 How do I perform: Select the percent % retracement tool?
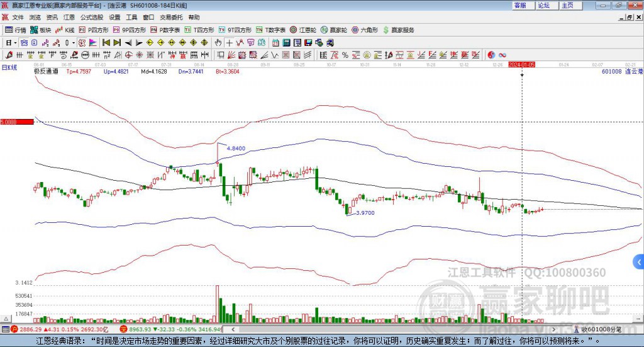pos(345,55)
